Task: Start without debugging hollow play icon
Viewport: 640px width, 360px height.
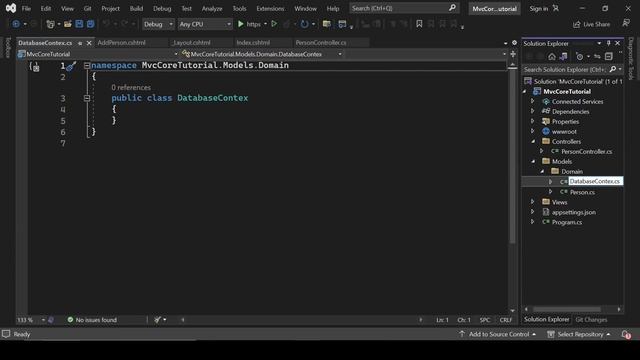Action: pyautogui.click(x=274, y=24)
